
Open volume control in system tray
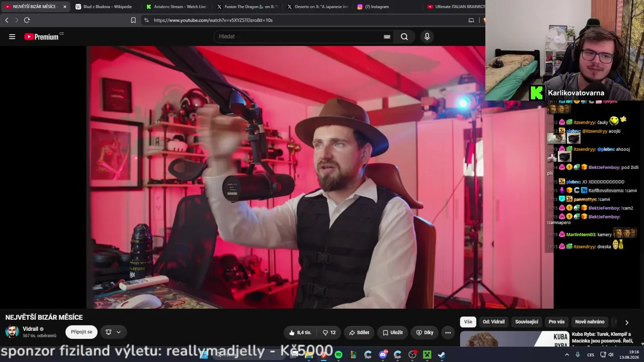tap(611, 354)
